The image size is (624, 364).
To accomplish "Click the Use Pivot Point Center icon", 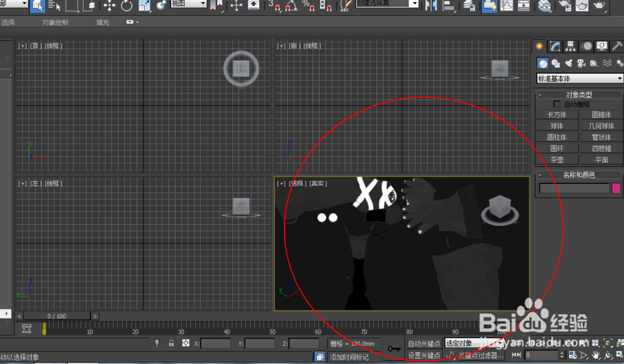I will point(216,6).
